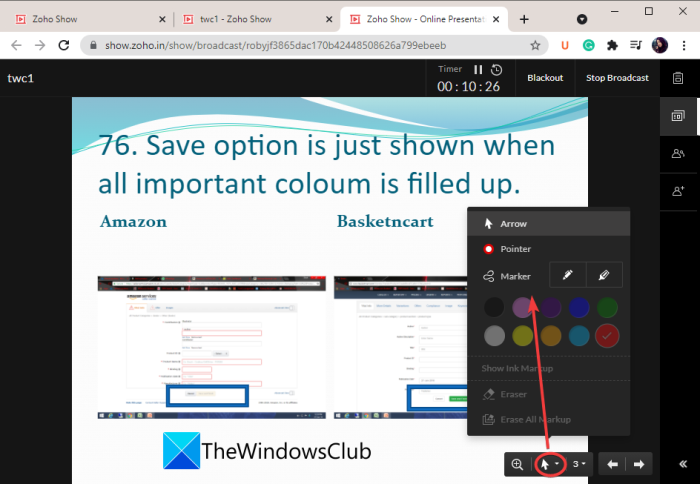Pick the black color swatch
Screen dimensions: 700x484
(494, 308)
